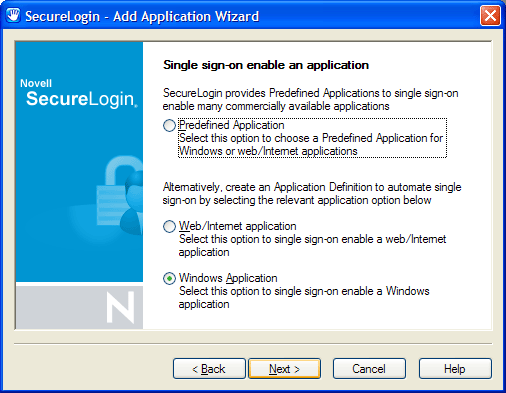This screenshot has height=393, width=506.
Task: Click the Windows Application label text
Action: point(228,278)
